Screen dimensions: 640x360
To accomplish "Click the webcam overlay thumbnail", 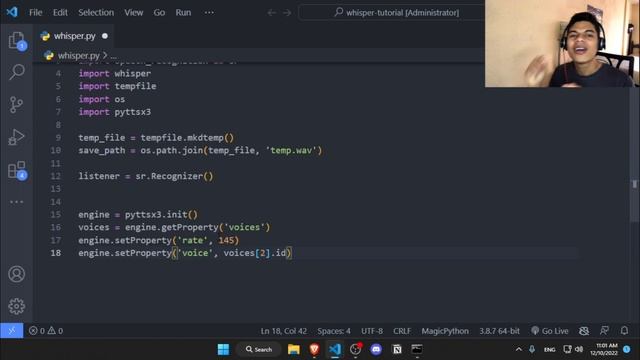I will click(x=562, y=43).
